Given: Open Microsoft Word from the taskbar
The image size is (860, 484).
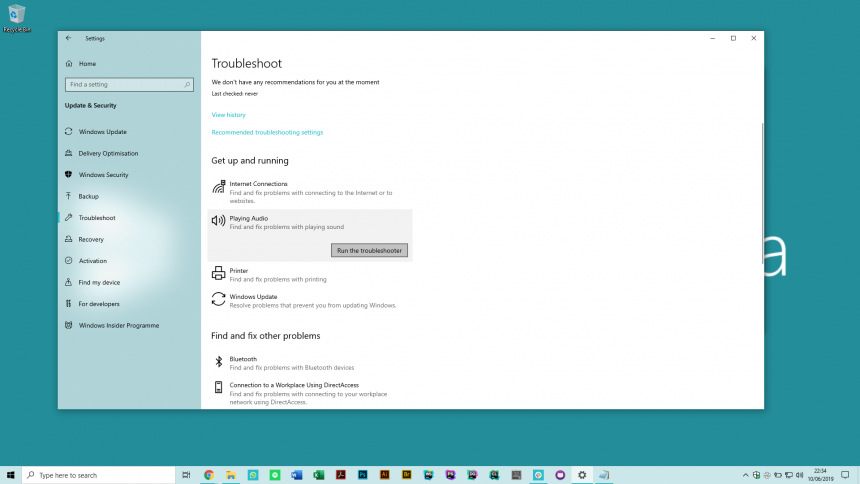Looking at the screenshot, I should (x=297, y=475).
